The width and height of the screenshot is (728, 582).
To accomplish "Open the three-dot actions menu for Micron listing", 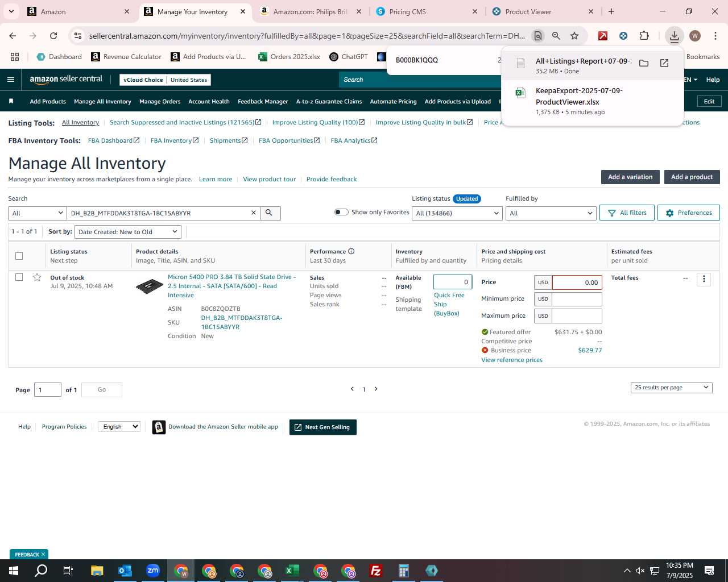I will coord(704,279).
